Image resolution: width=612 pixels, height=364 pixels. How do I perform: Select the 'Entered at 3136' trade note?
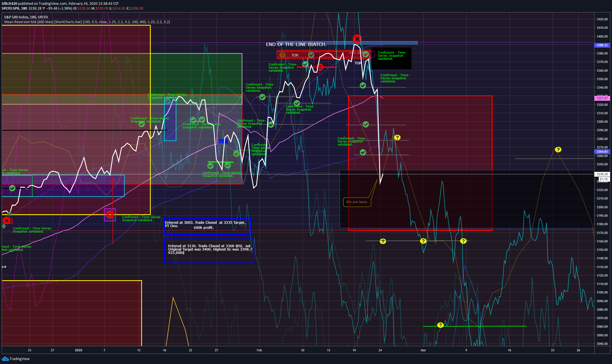[x=209, y=251]
